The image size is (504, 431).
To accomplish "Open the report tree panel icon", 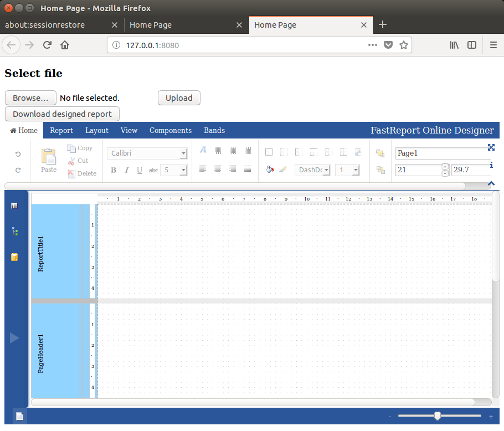I will (14, 232).
